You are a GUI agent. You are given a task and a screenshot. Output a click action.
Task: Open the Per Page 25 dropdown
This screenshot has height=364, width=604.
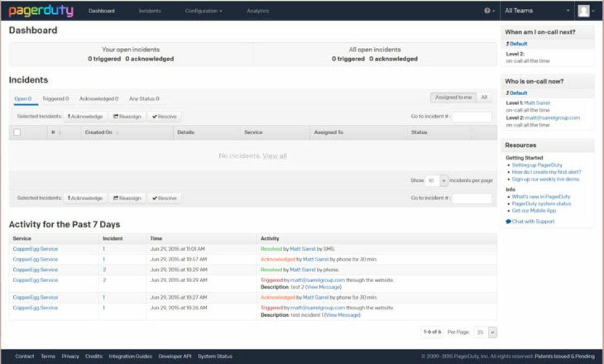click(x=486, y=332)
